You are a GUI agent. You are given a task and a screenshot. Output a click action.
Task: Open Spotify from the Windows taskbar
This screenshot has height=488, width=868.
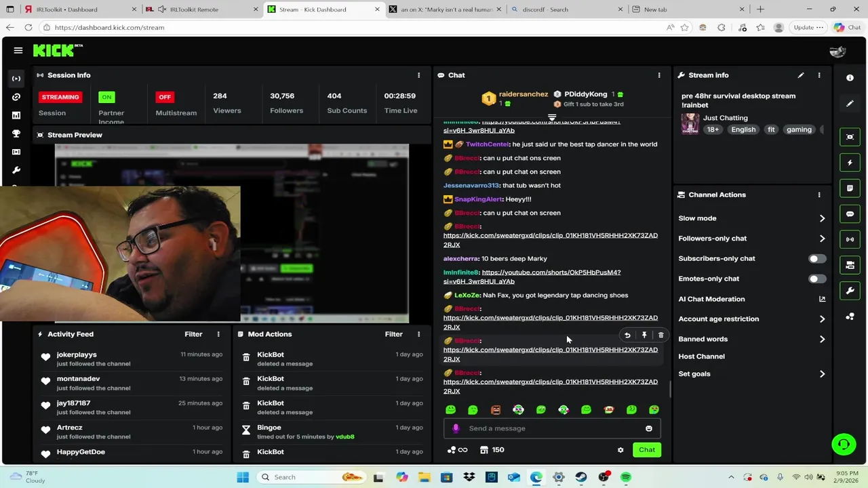[x=626, y=477]
